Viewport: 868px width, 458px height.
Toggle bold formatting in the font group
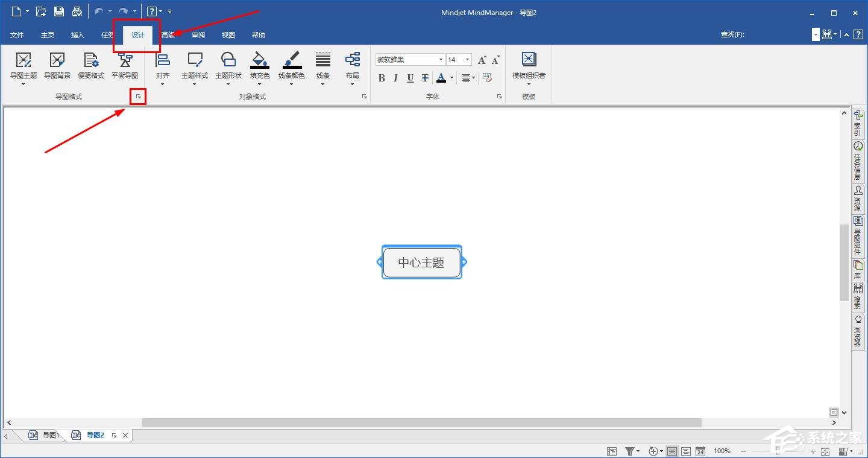tap(382, 78)
